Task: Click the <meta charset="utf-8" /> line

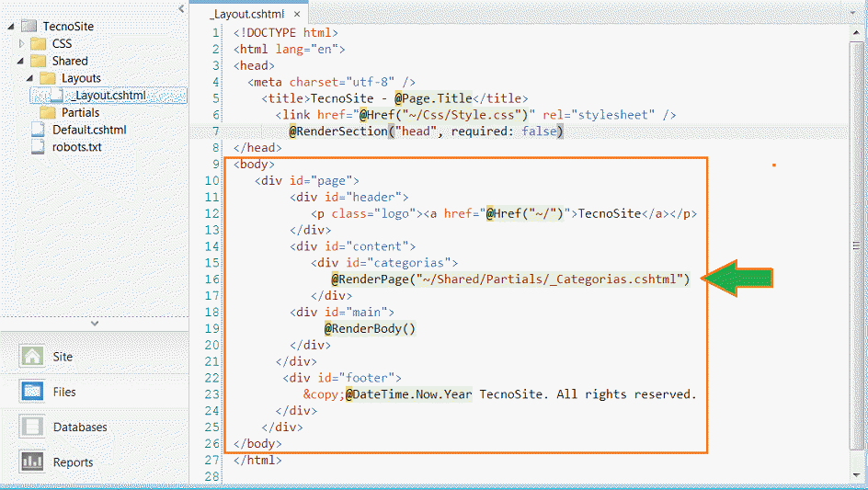Action: (331, 82)
